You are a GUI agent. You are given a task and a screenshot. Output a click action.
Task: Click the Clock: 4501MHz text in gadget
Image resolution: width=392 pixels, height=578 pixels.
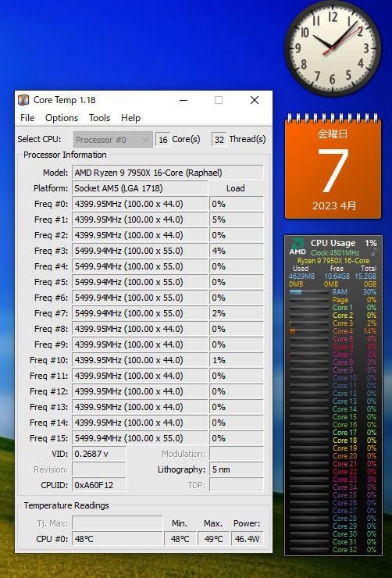[335, 253]
